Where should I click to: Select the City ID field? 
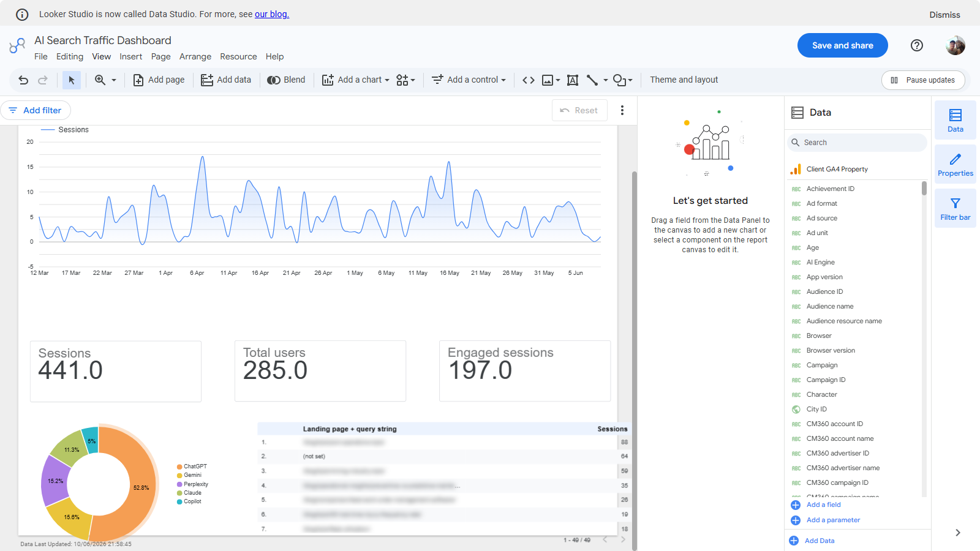pyautogui.click(x=816, y=409)
